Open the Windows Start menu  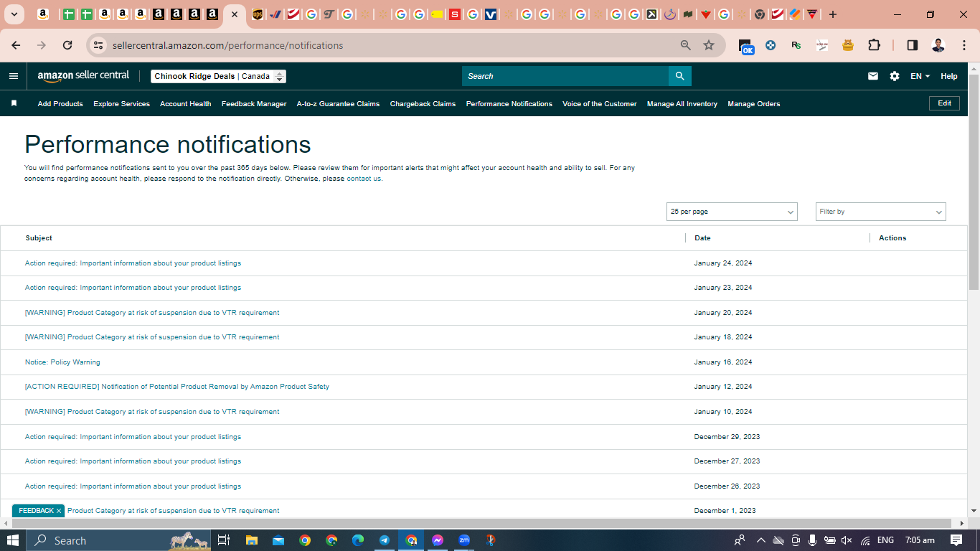(13, 540)
